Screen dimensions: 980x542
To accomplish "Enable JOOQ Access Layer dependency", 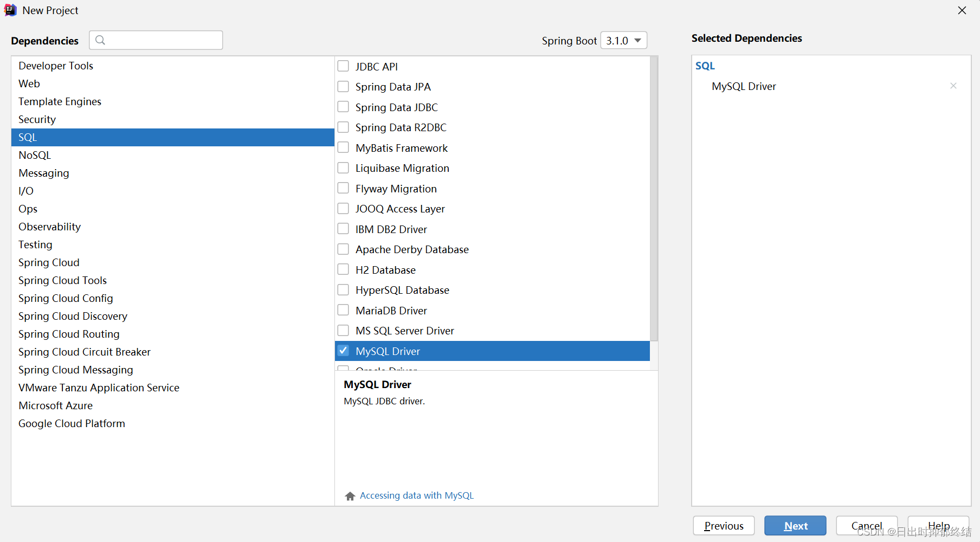I will 343,209.
